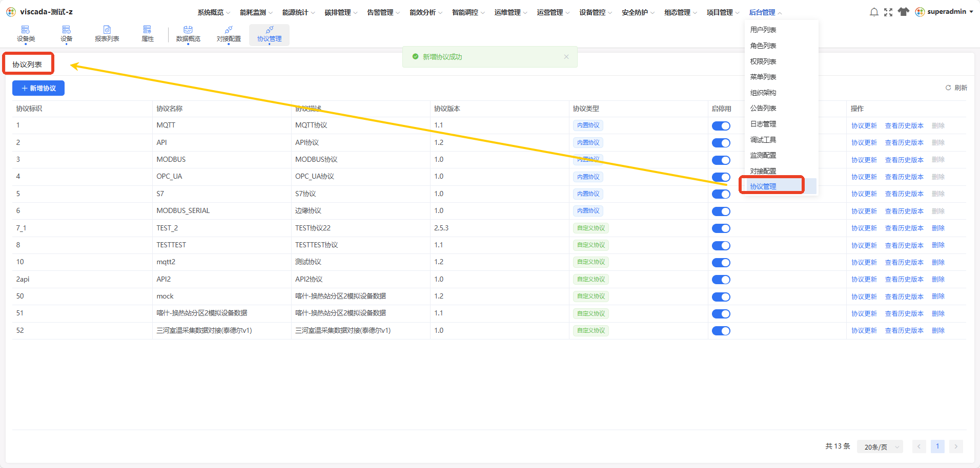Click the next page arrow
980x468 pixels.
(x=956, y=446)
